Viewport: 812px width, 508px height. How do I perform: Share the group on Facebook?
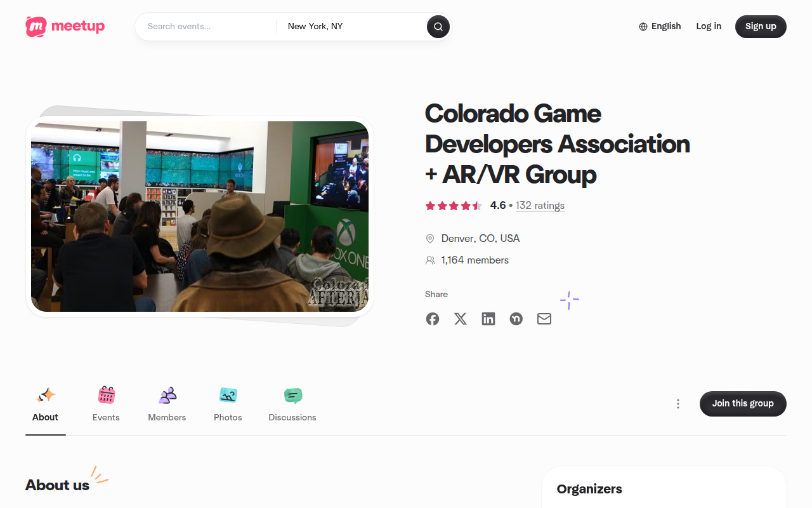(x=433, y=319)
